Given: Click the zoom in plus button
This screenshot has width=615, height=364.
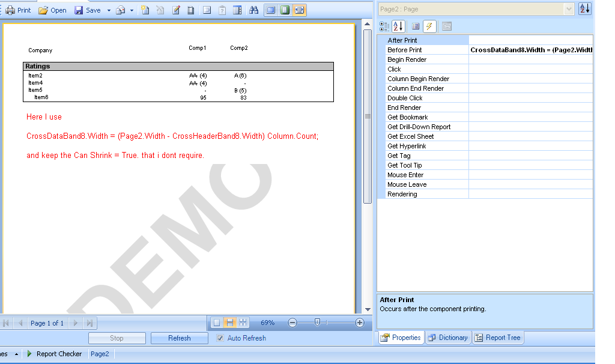Looking at the screenshot, I should coord(360,323).
